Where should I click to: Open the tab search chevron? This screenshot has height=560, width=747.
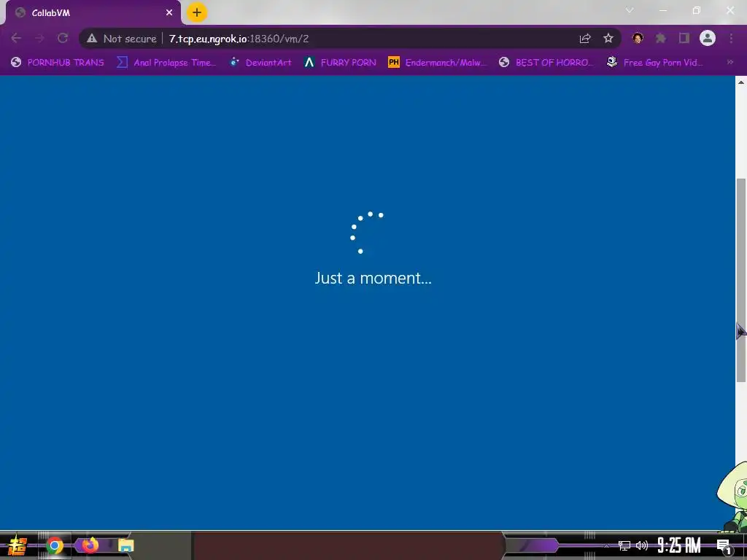[630, 10]
